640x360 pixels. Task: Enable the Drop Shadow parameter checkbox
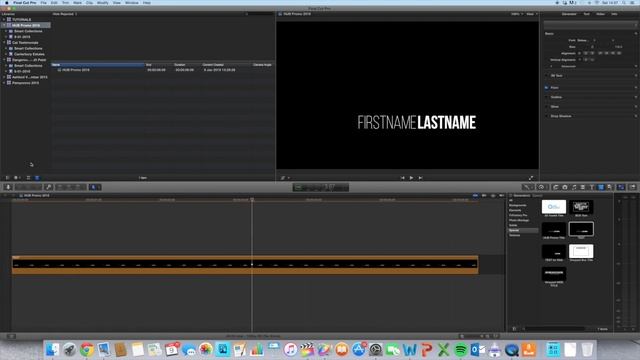click(547, 116)
